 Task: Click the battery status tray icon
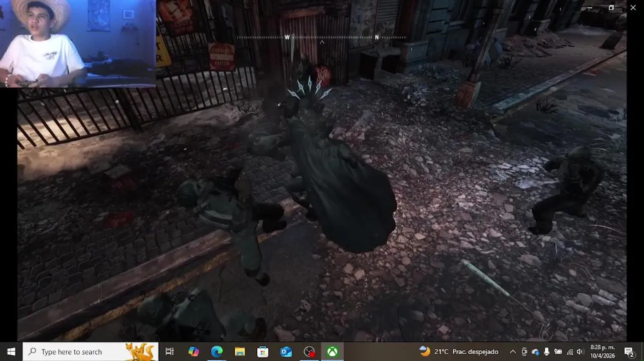point(558,352)
